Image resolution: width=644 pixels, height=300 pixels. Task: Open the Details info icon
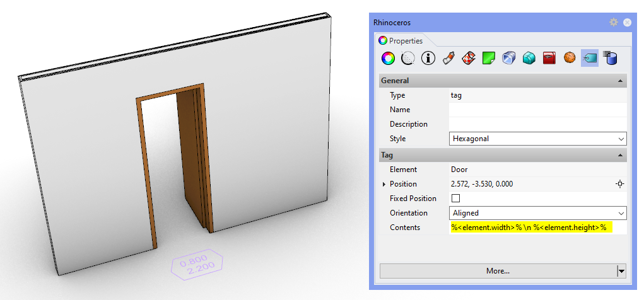[429, 59]
